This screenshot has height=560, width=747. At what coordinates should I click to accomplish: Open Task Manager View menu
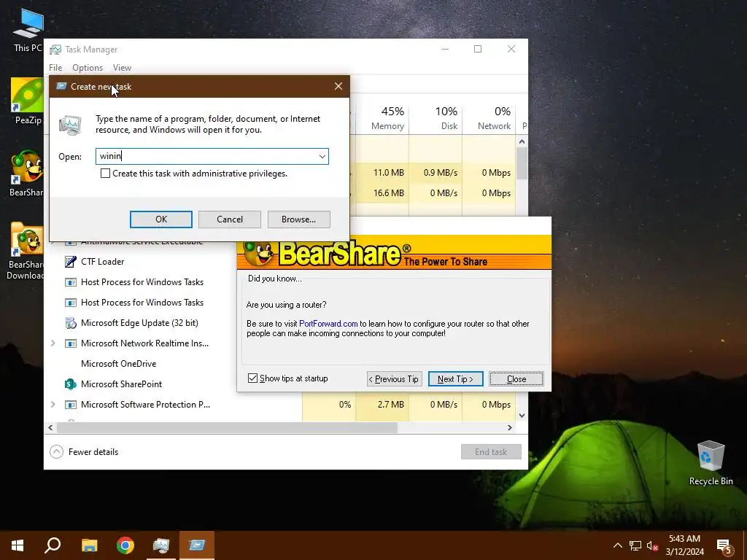[122, 68]
